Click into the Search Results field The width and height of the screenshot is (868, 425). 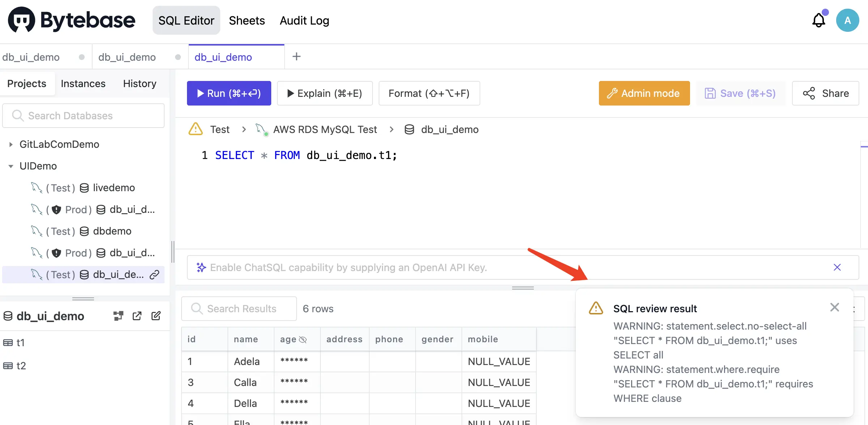pyautogui.click(x=239, y=309)
